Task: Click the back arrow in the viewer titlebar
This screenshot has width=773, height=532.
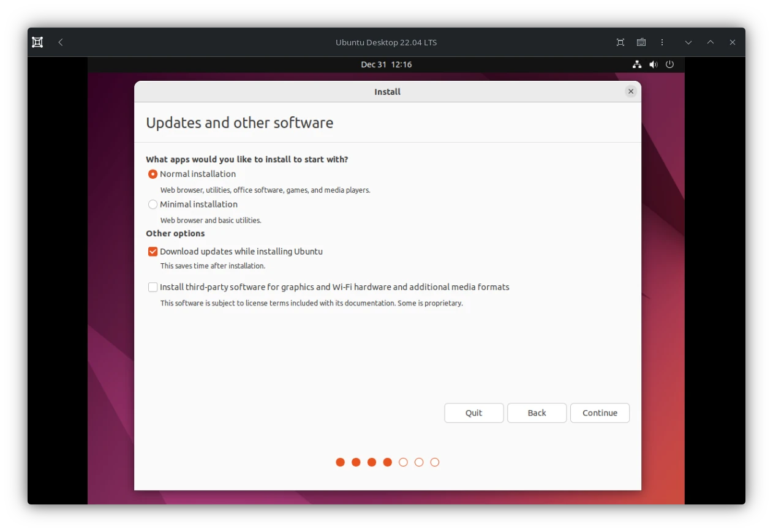Action: pyautogui.click(x=60, y=42)
